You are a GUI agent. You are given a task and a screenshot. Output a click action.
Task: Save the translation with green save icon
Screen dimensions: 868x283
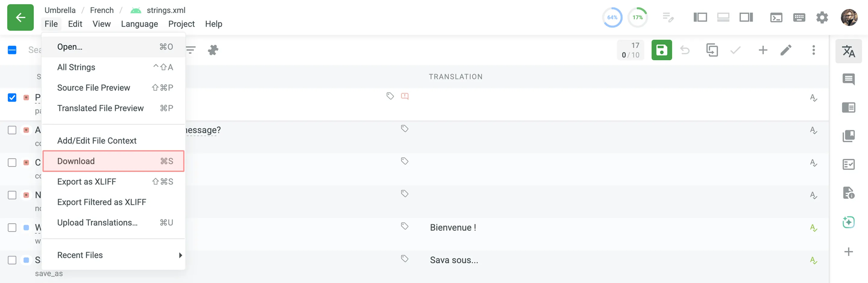point(662,50)
